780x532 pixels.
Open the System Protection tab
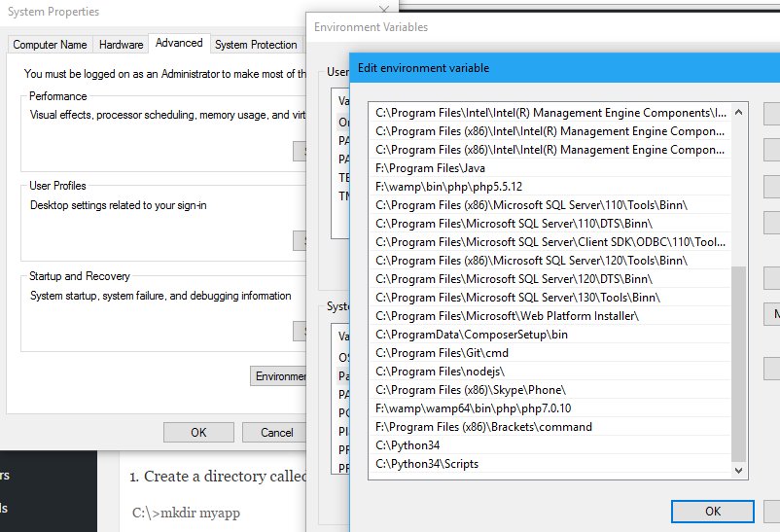coord(256,45)
